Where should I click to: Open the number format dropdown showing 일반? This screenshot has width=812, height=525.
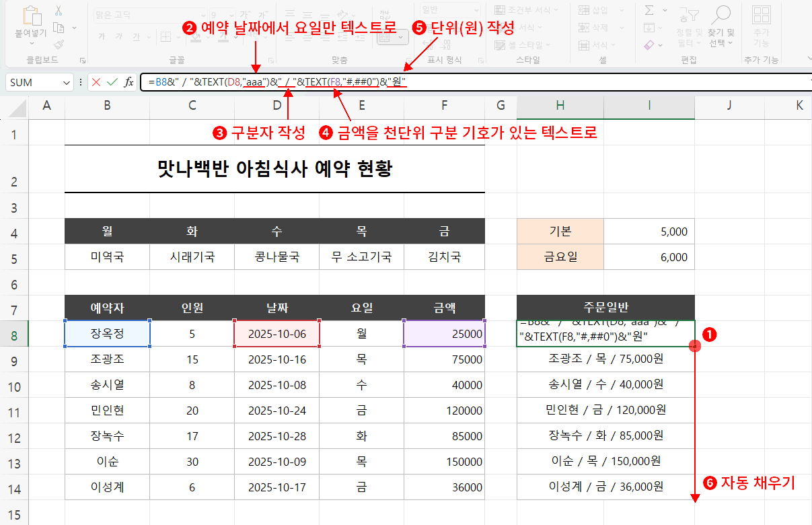coord(476,9)
